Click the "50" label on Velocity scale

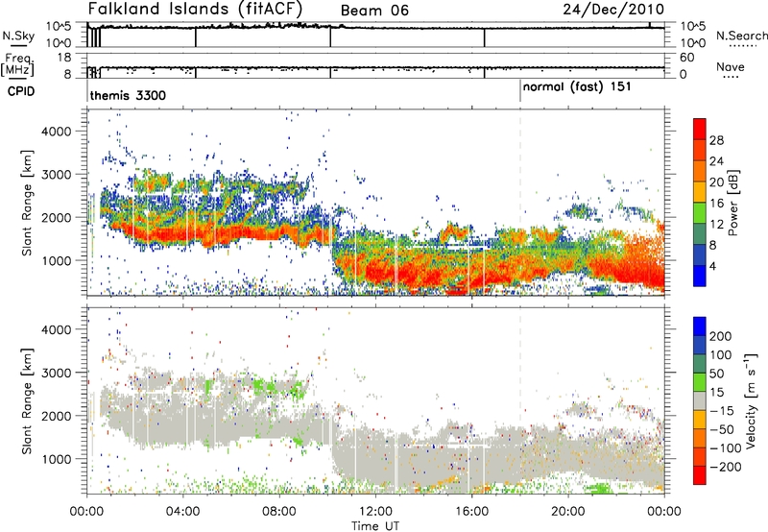[x=717, y=374]
